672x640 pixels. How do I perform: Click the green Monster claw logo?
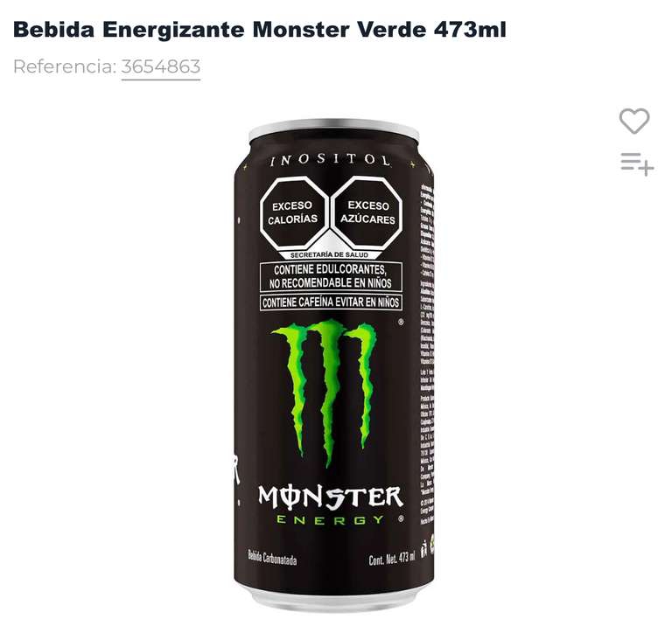pos(325,391)
